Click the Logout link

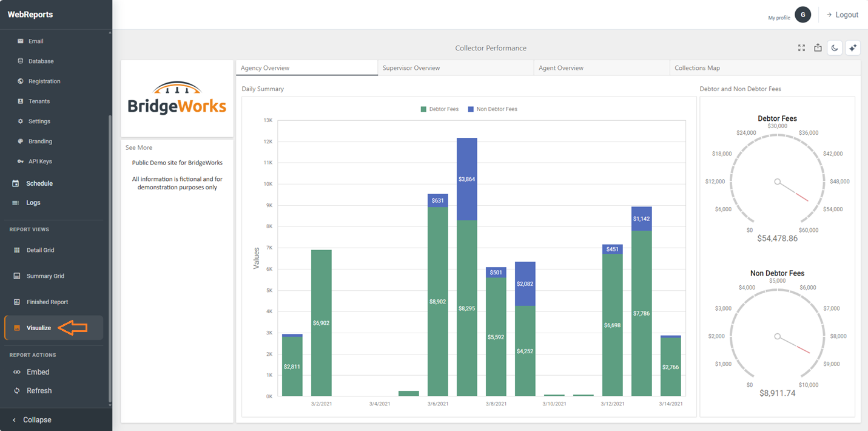click(842, 15)
